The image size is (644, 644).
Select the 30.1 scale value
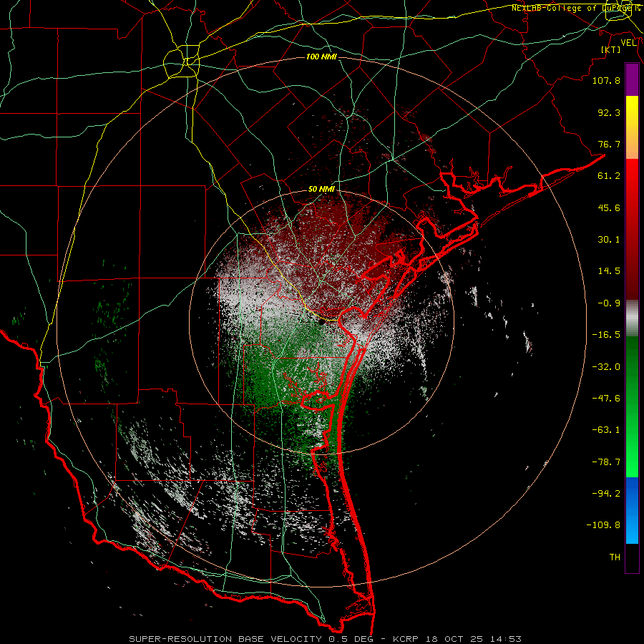click(609, 240)
